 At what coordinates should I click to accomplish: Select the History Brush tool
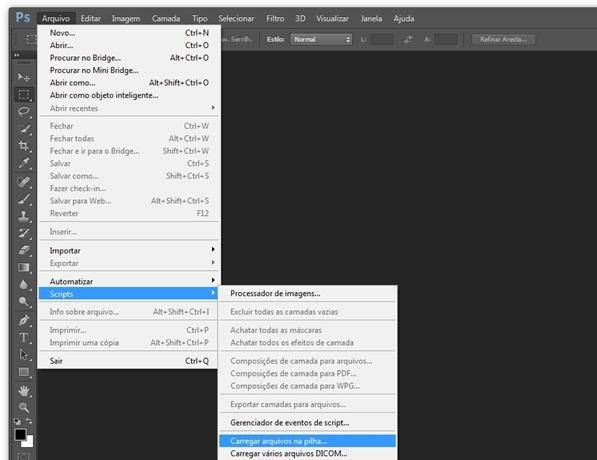tap(24, 233)
